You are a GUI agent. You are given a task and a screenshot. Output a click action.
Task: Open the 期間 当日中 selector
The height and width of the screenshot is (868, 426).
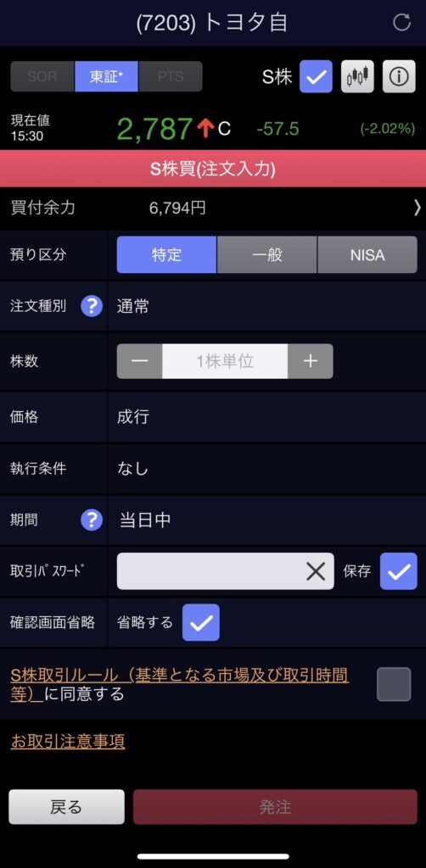point(267,520)
